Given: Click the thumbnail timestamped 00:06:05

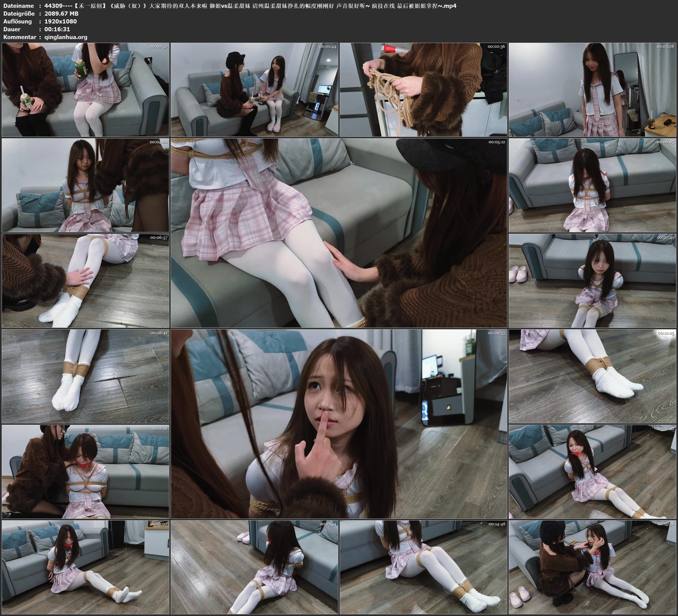Looking at the screenshot, I should pyautogui.click(x=592, y=185).
